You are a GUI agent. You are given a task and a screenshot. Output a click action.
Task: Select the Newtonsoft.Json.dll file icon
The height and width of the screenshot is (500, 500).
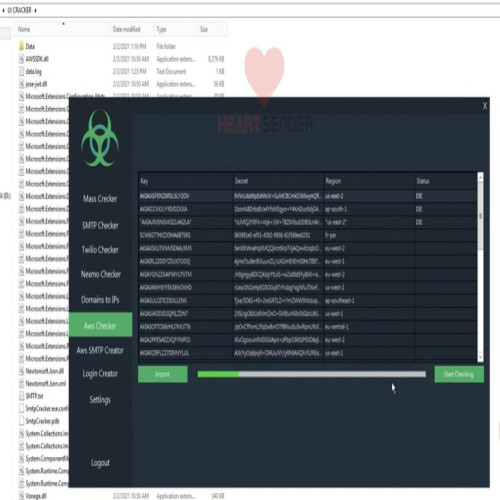point(21,371)
